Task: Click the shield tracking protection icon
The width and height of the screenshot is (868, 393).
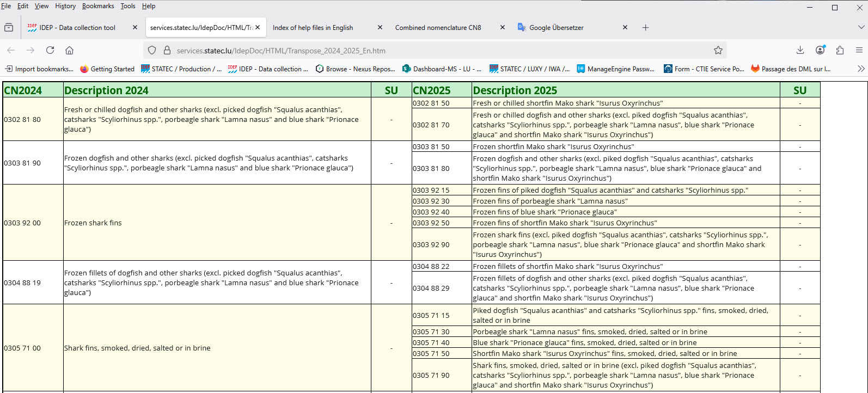Action: 152,50
